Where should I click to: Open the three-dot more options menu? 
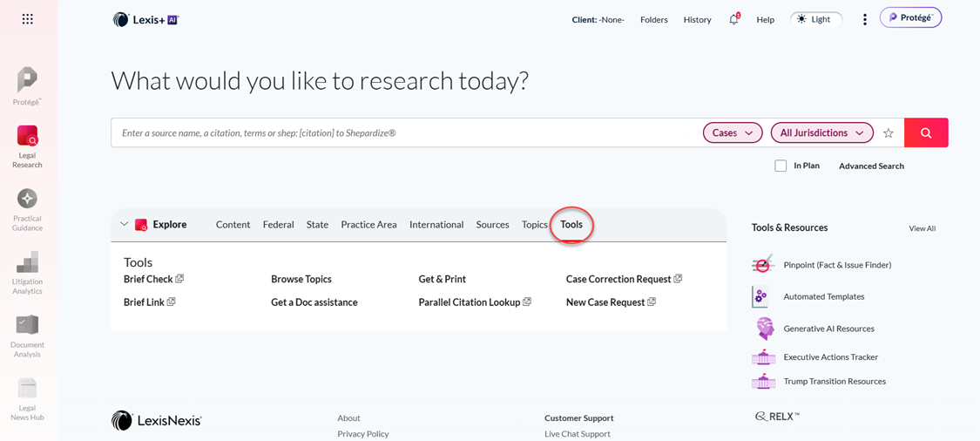tap(864, 19)
